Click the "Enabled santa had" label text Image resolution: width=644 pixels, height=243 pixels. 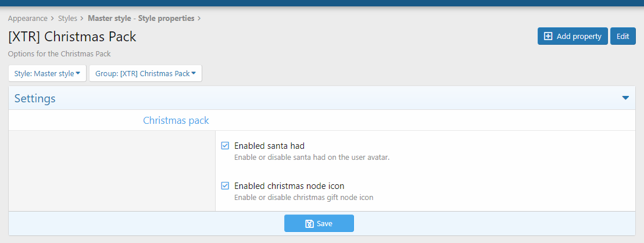pyautogui.click(x=269, y=146)
